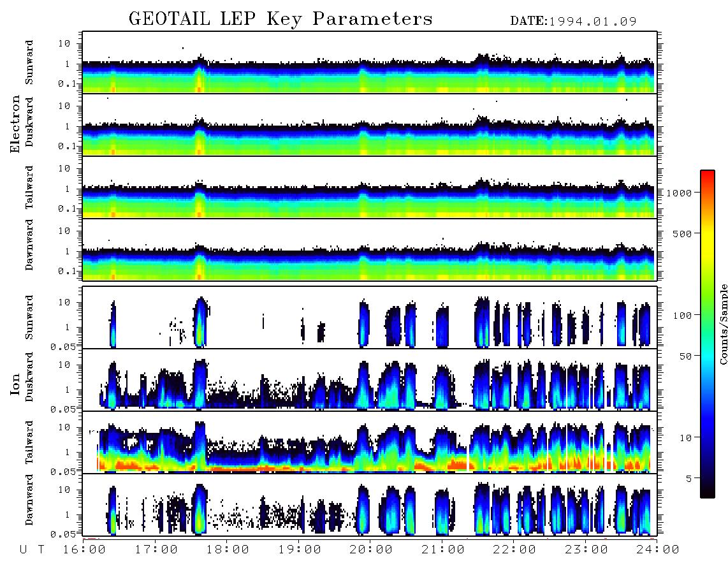Select the Ion 'Dawnward' panel label

pos(29,499)
